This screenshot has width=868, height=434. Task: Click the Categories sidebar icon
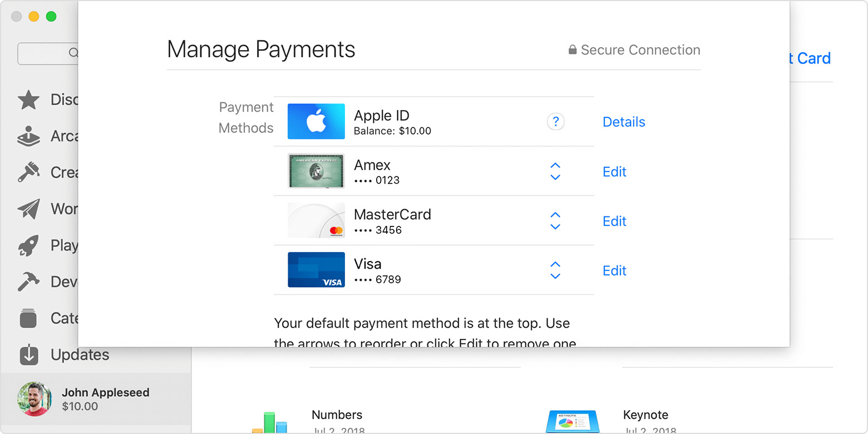coord(27,318)
